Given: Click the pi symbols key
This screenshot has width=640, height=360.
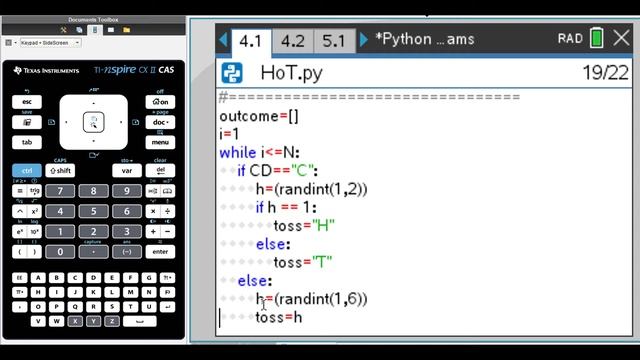Looking at the screenshot, I should (19, 292).
